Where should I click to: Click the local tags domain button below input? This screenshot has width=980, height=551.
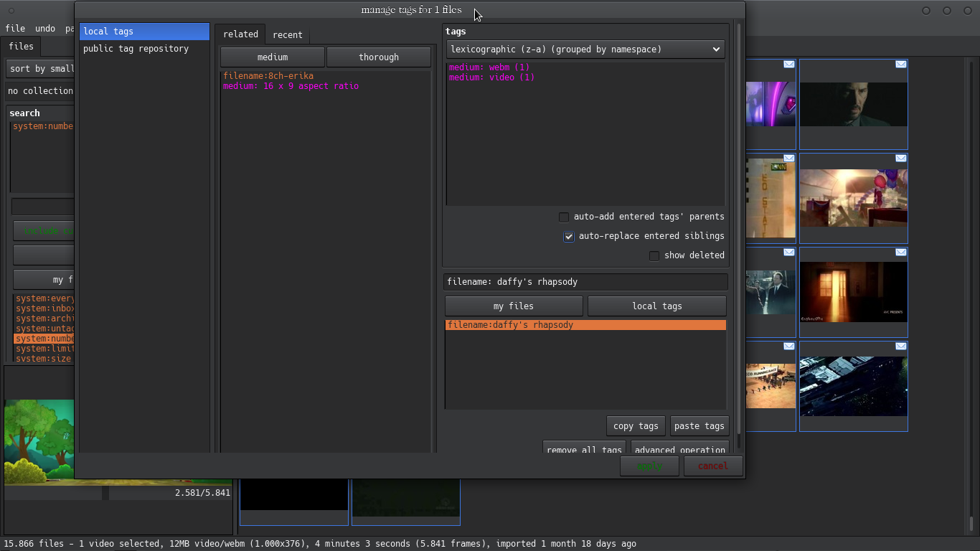(x=657, y=306)
